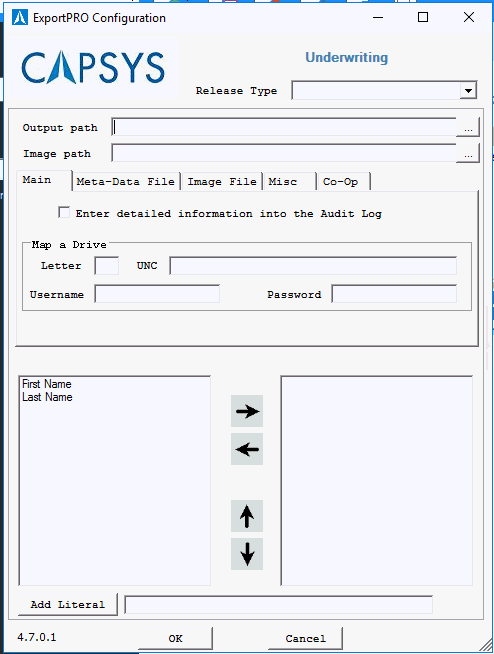
Task: Click the Add Literal button
Action: [68, 604]
